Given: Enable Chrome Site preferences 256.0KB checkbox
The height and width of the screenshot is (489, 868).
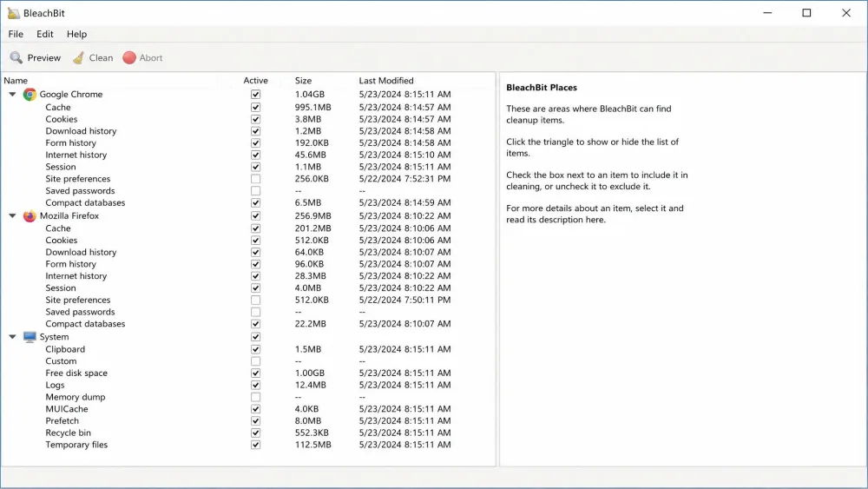Looking at the screenshot, I should pyautogui.click(x=255, y=179).
